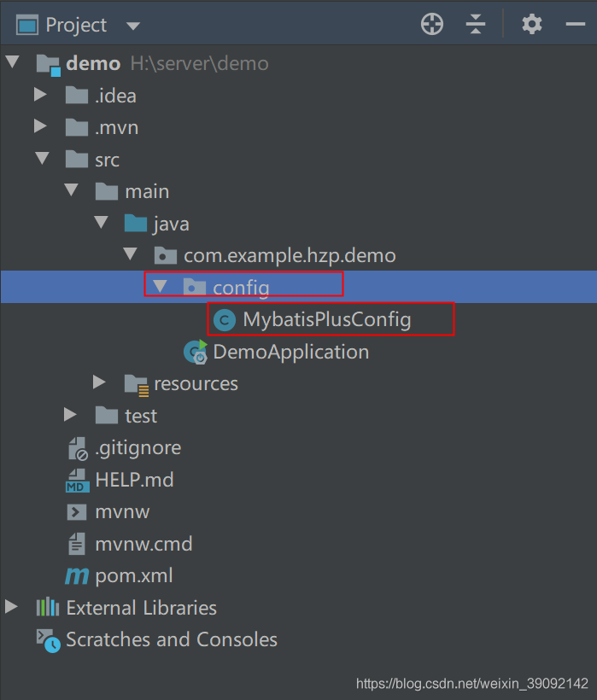
Task: Select the com.example.hzp.demo package name
Action: point(290,256)
